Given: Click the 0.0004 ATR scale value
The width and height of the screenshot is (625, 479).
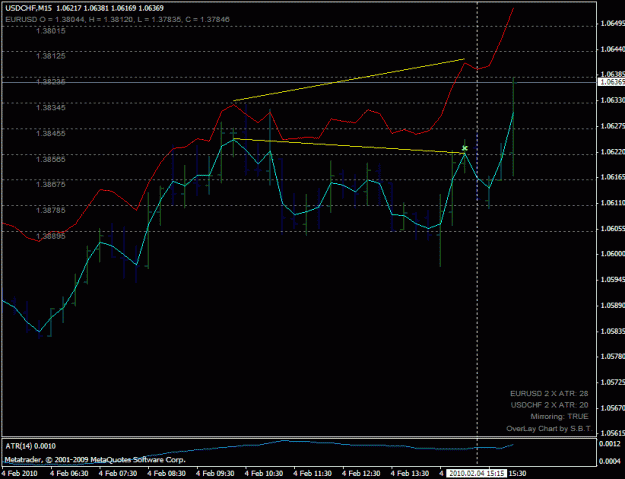Looking at the screenshot, I should (611, 461).
